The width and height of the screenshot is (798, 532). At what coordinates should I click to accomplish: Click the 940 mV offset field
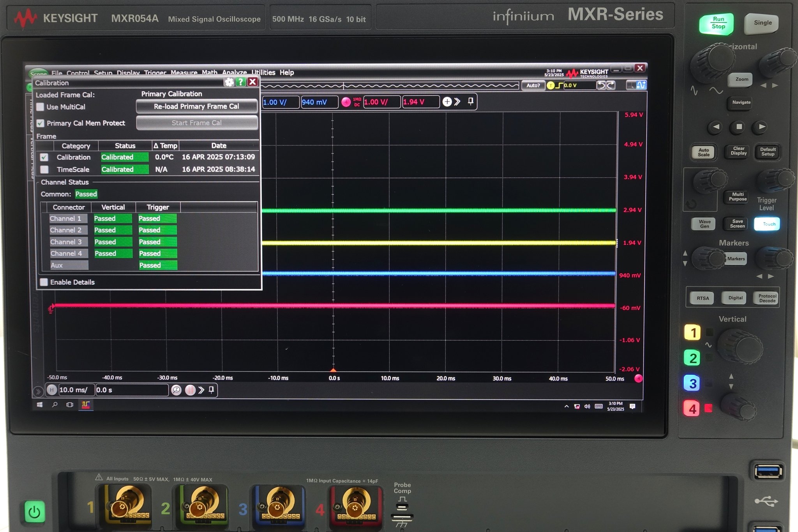320,102
